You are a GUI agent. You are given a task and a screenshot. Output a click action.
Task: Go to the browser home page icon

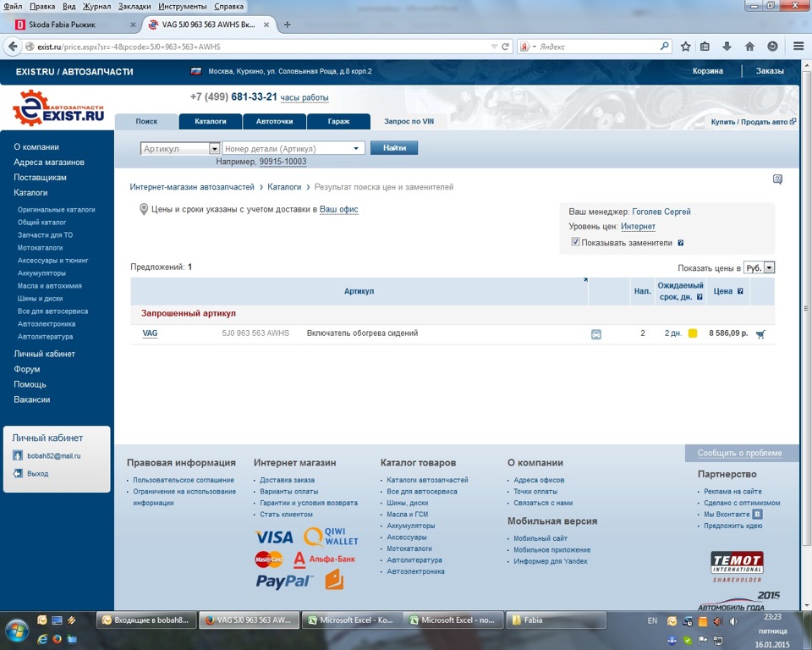click(x=749, y=47)
